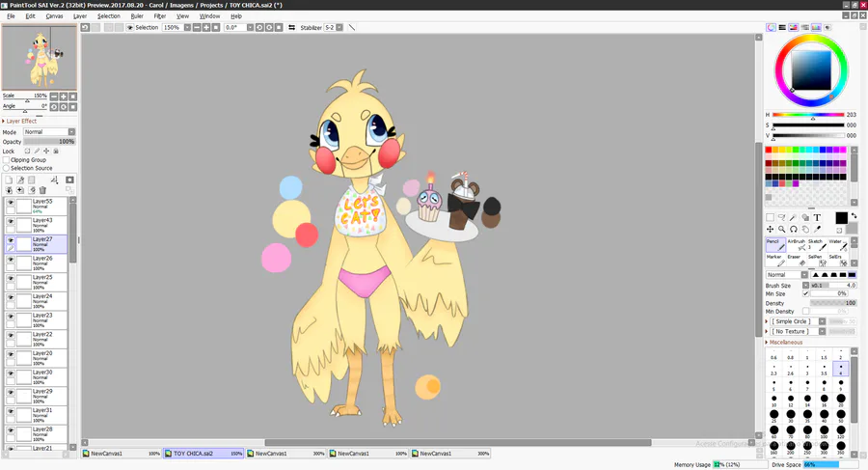Create a new layer in layer panel
868x470 pixels.
tap(9, 180)
